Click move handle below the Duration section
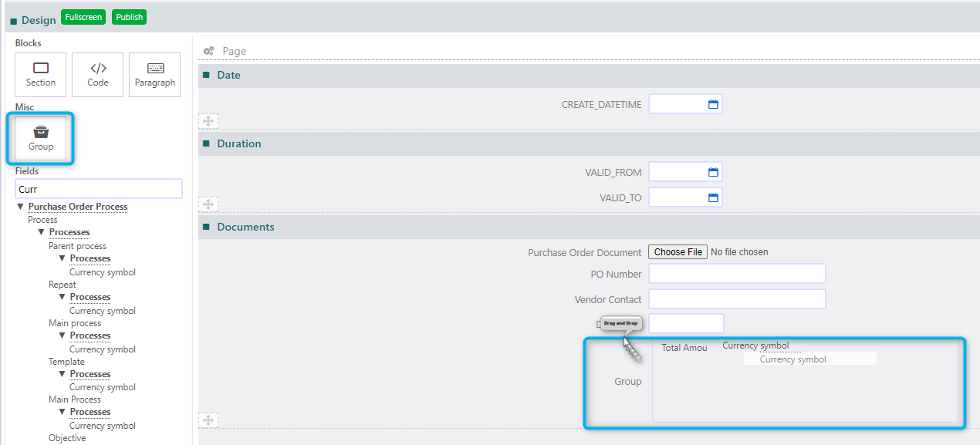This screenshot has height=445, width=980. 208,204
